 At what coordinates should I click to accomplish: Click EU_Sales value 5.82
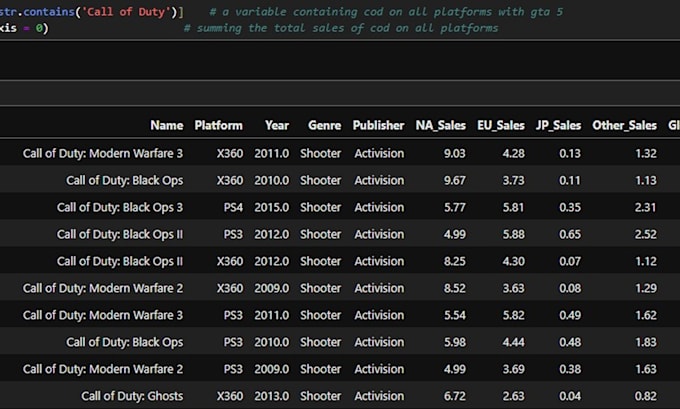tap(513, 315)
